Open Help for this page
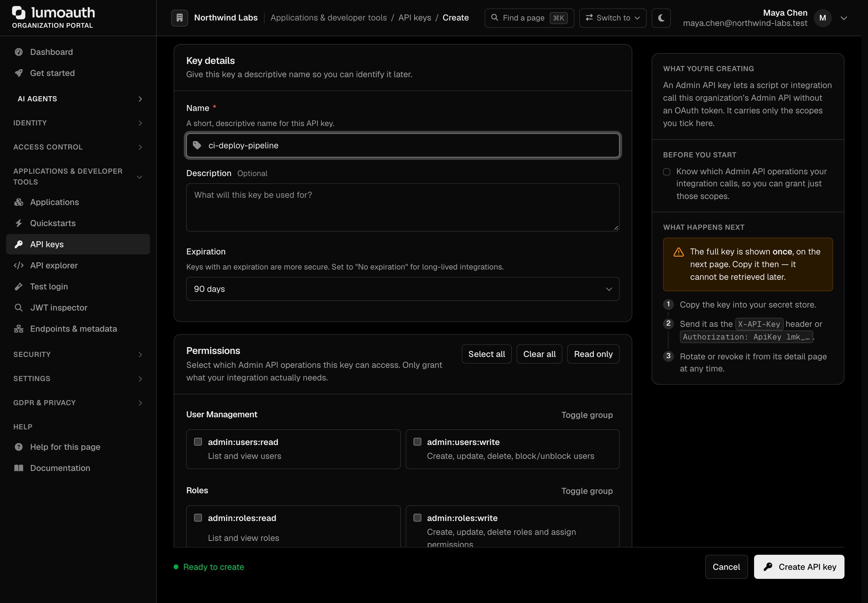Viewport: 868px width, 603px height. point(78,447)
